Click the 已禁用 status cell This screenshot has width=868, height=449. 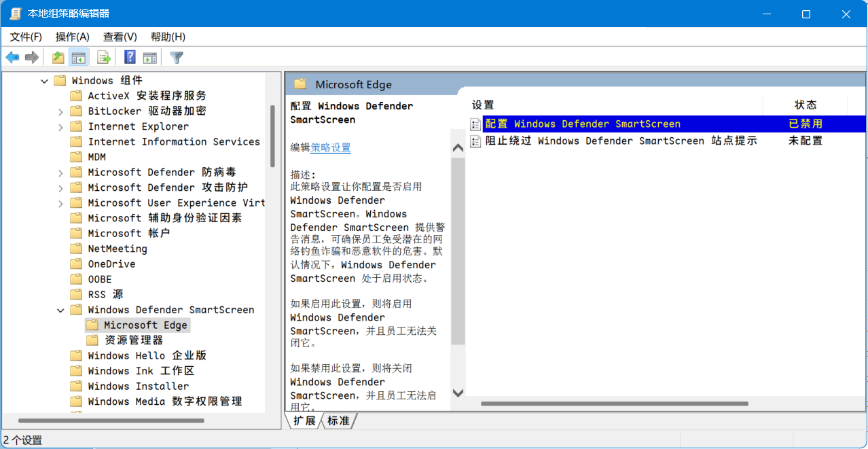[806, 124]
